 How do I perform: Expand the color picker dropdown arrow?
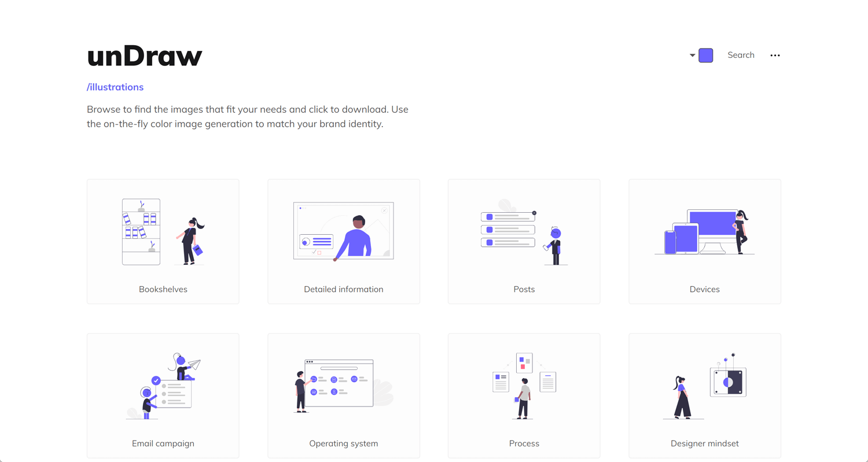692,56
